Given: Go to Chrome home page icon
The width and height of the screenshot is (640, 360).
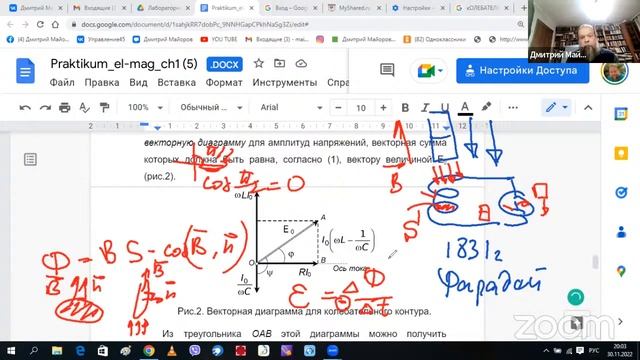Looking at the screenshot, I should [x=55, y=24].
